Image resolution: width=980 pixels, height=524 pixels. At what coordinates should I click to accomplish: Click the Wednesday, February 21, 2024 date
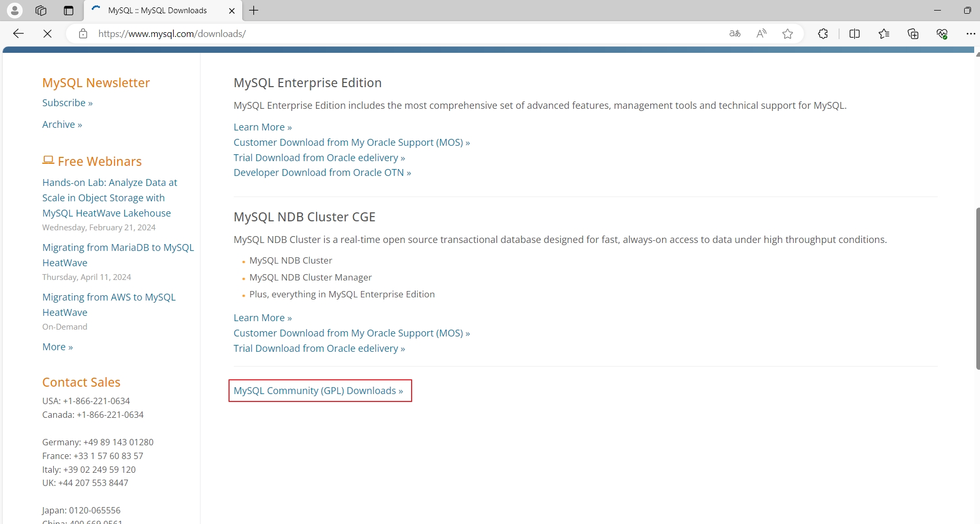[x=99, y=227]
